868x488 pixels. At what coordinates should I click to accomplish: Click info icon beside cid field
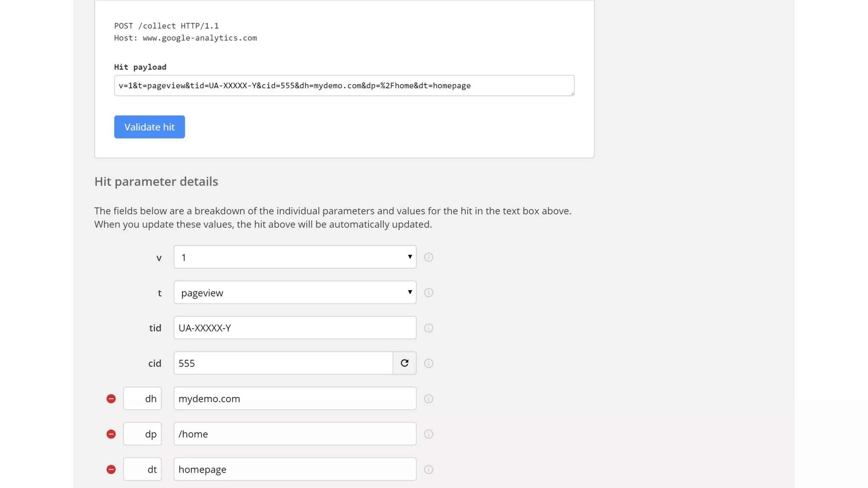coord(428,363)
